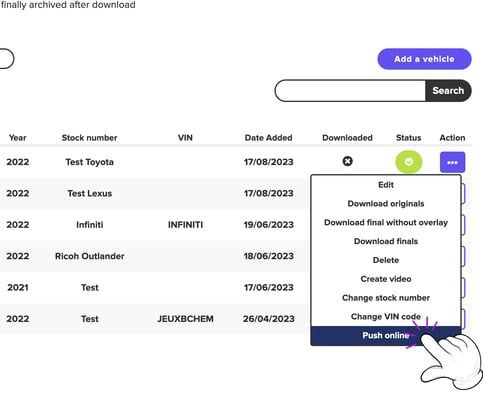Sort by the Stock number column header
Screen dimensions: 483x396
tap(89, 138)
